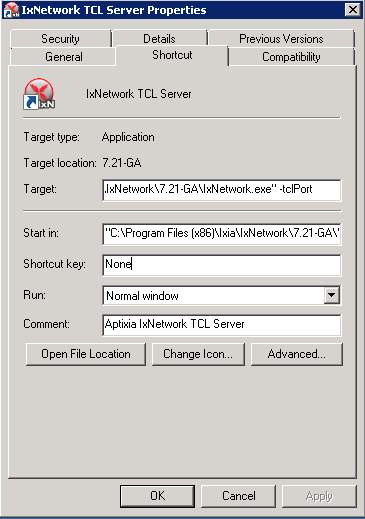Image resolution: width=365 pixels, height=519 pixels.
Task: Select the Previous Versions tab
Action: click(x=281, y=39)
